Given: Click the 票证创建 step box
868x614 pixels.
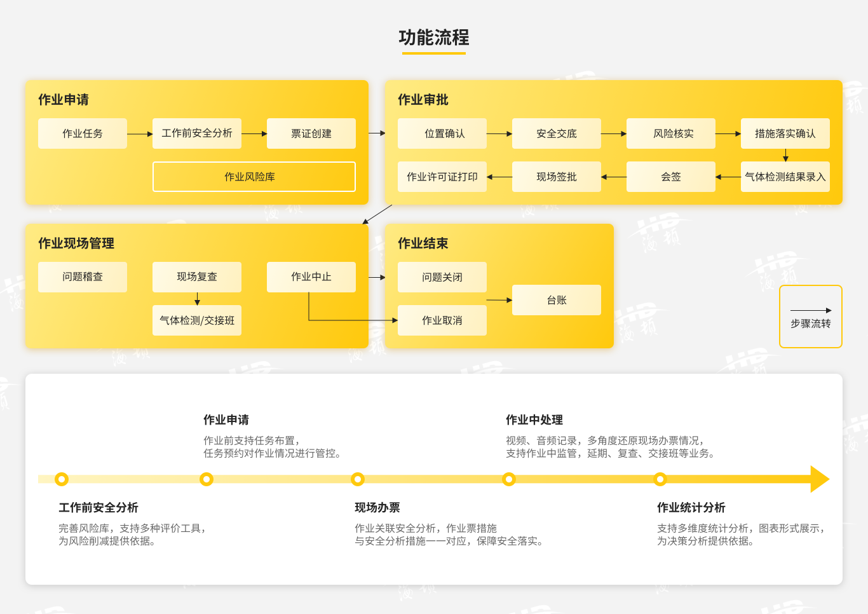Looking at the screenshot, I should pyautogui.click(x=311, y=133).
